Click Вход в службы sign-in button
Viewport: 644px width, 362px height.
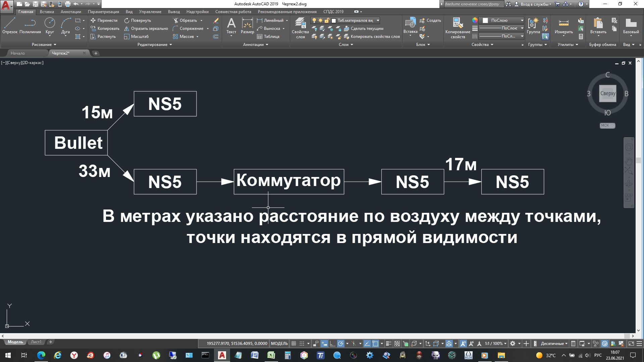(533, 4)
